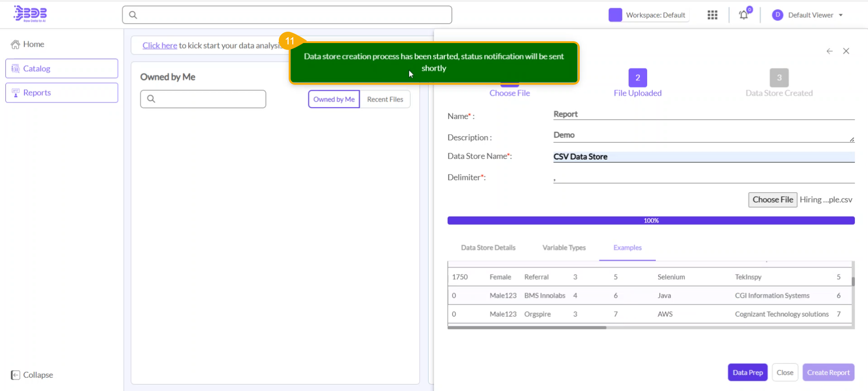Click the back arrow in panel
The image size is (868, 391).
[829, 51]
